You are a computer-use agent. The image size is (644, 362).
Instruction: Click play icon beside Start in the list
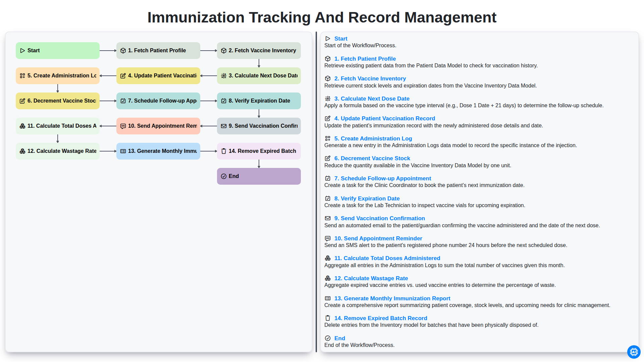328,39
